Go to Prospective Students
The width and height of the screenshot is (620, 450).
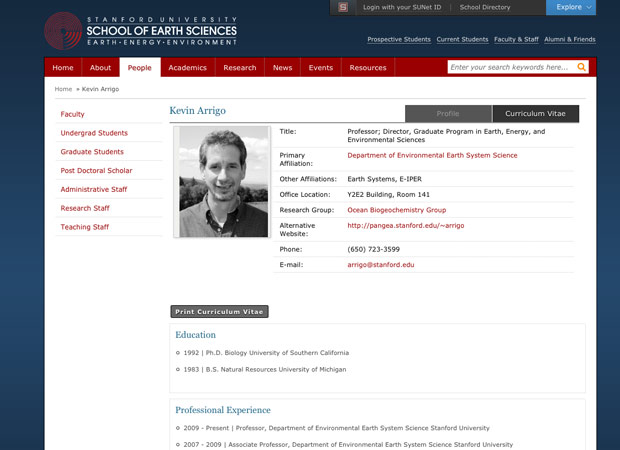coord(399,39)
